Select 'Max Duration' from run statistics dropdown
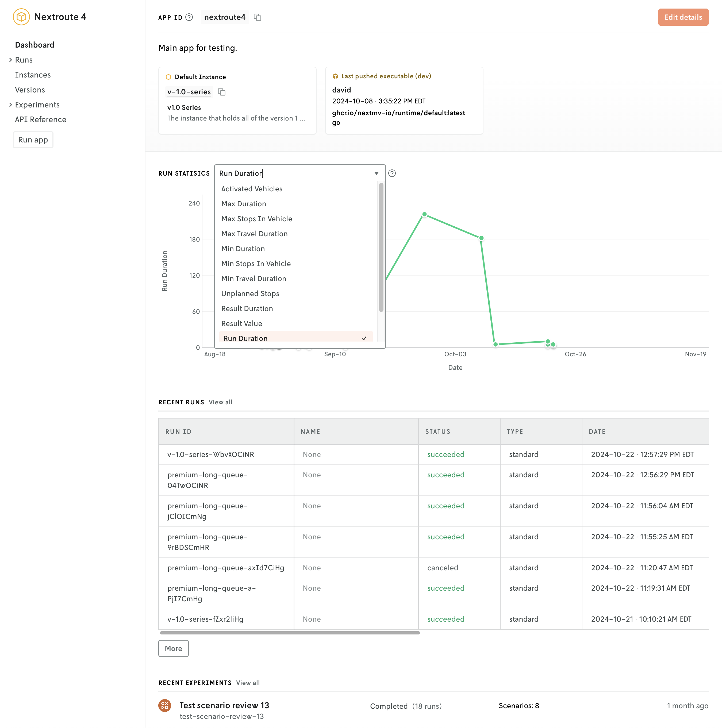 point(244,203)
